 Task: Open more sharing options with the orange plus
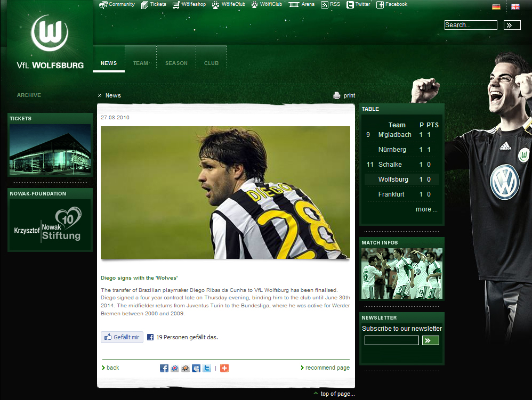(224, 368)
